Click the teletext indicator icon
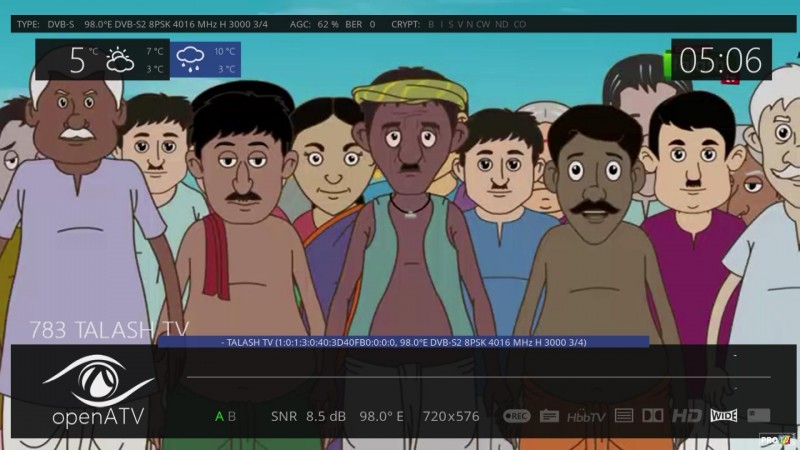 point(624,416)
